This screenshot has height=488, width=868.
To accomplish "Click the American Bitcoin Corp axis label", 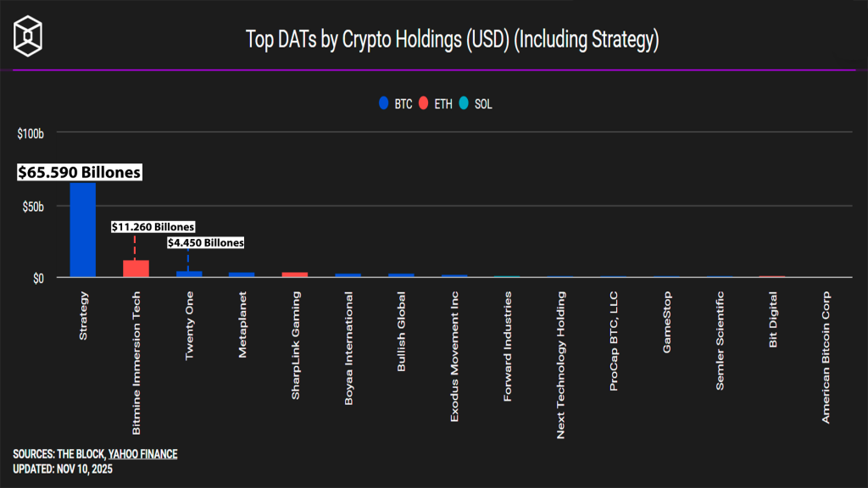I will point(826,357).
